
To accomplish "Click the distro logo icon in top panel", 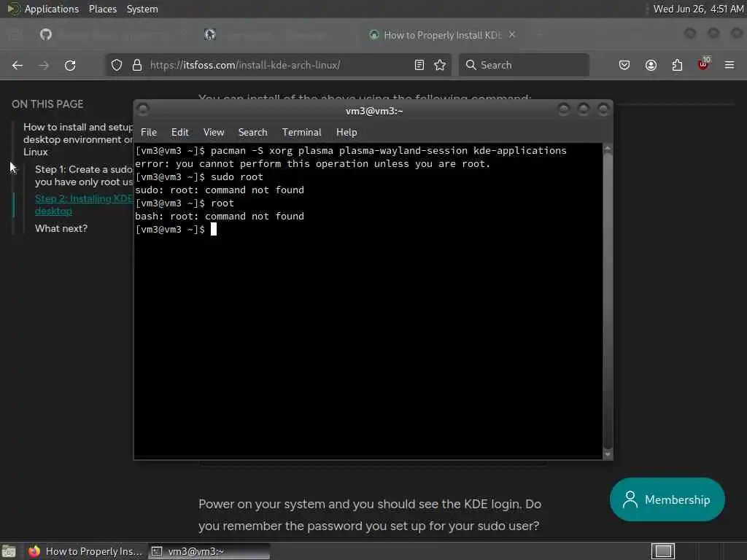I will 13,9.
